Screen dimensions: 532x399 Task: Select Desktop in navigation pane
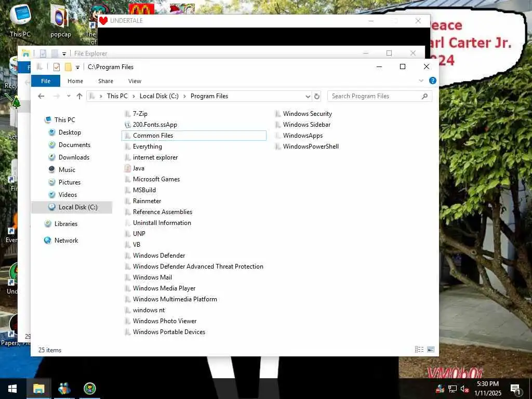(x=70, y=132)
